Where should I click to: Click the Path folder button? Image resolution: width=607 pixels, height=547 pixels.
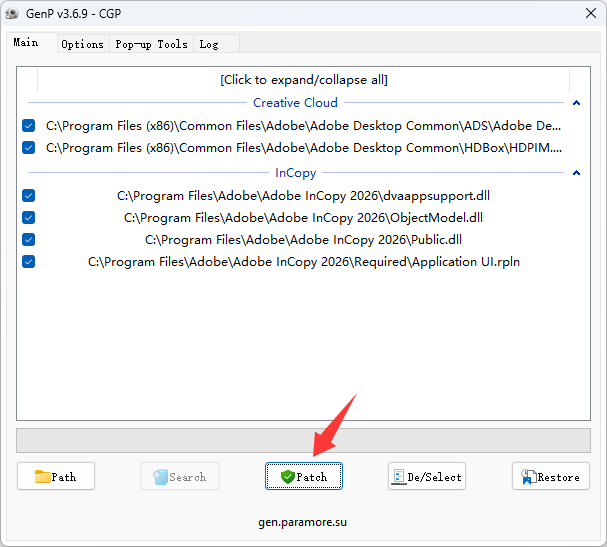56,477
